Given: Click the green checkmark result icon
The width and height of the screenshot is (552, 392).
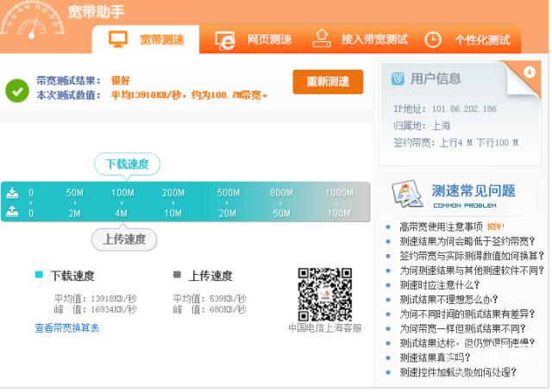Looking at the screenshot, I should click(x=17, y=90).
